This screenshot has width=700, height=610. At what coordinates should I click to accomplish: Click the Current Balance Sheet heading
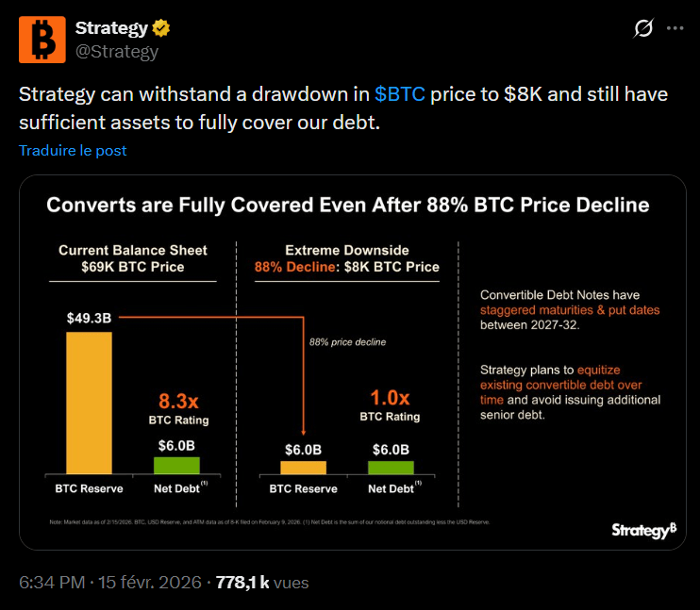pos(133,250)
